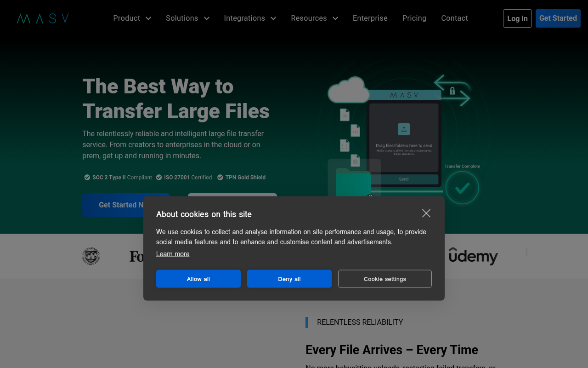Click the Get Started Now hero button

pyautogui.click(x=126, y=205)
